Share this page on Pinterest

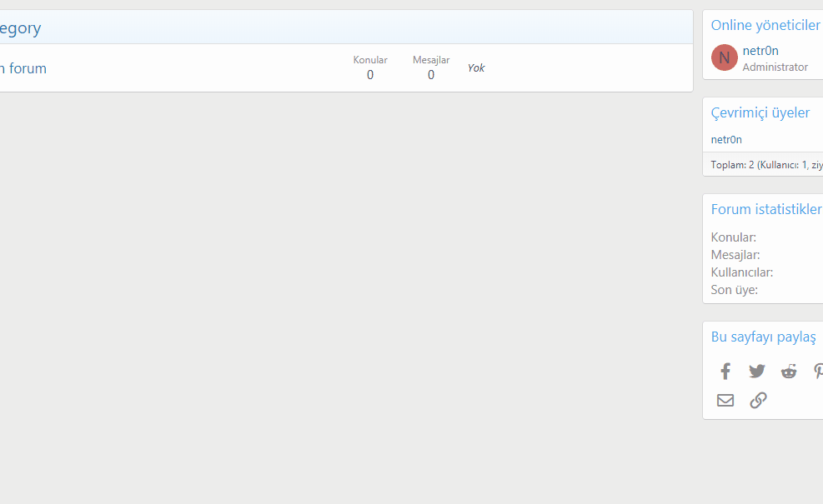(x=818, y=372)
